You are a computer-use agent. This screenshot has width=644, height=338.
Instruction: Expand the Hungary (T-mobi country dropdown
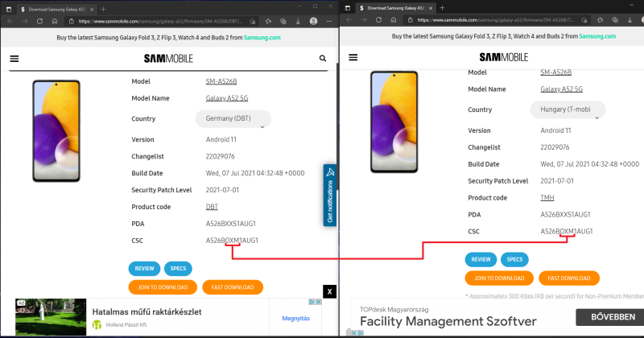568,109
